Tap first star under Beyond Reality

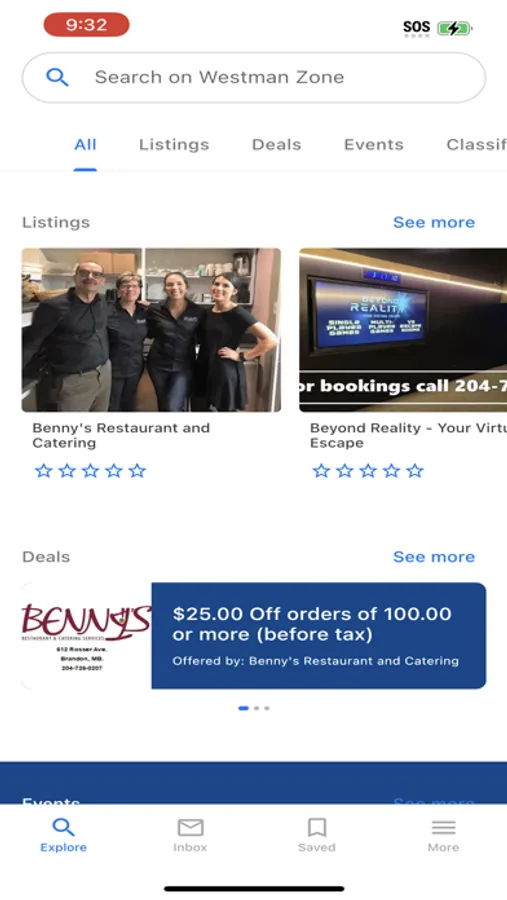(322, 471)
